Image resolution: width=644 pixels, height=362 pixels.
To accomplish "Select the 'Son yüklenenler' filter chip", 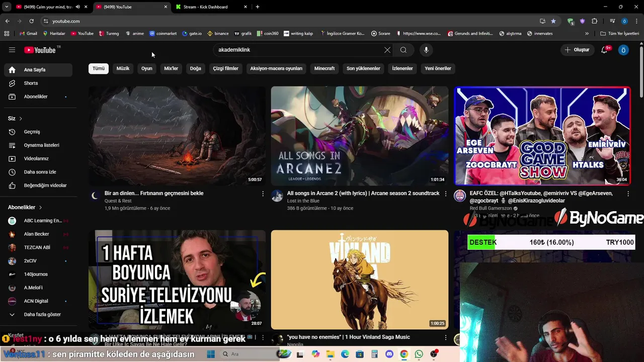I will [363, 68].
